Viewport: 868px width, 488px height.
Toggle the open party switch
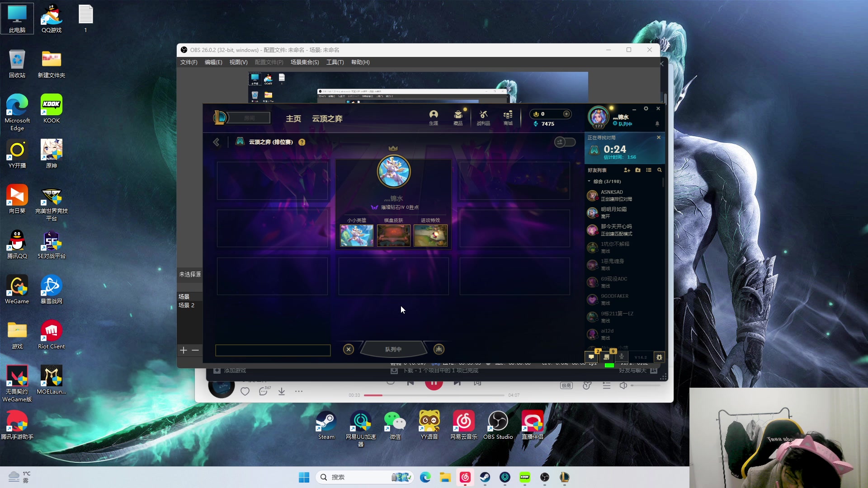(565, 142)
